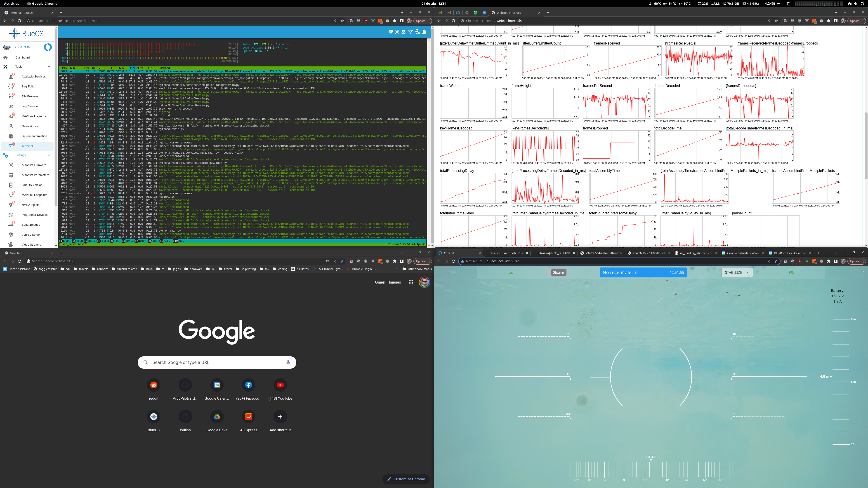Open Vehicle Setup in the BlueOS sidebar

[x=31, y=235]
